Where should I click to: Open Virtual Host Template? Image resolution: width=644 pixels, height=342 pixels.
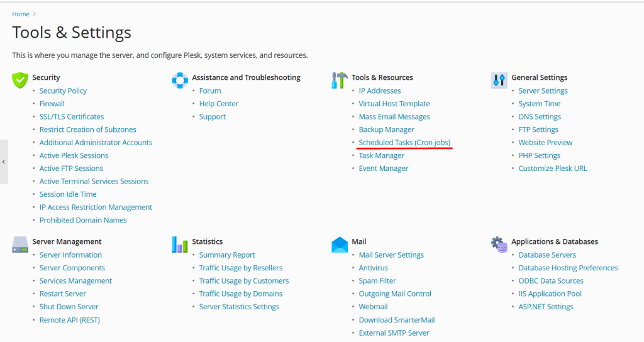(x=394, y=104)
